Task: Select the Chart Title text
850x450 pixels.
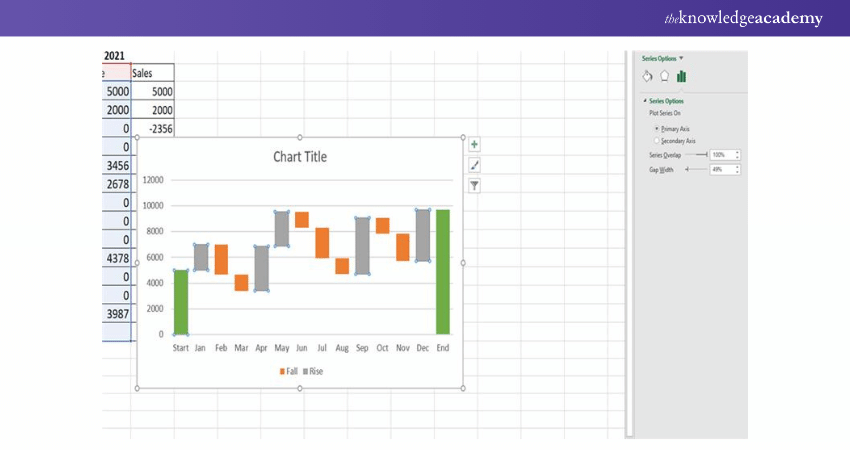Action: click(300, 157)
